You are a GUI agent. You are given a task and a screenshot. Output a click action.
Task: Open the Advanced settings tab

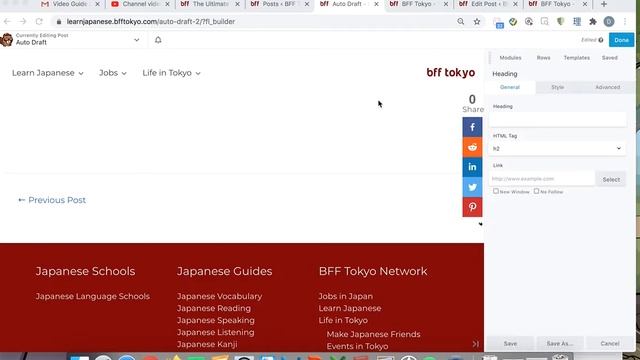607,87
